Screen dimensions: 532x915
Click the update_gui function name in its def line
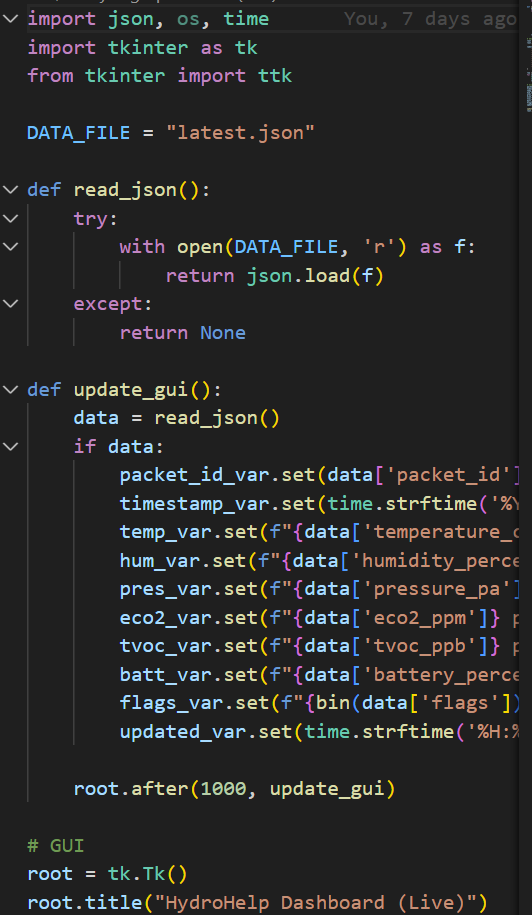click(x=131, y=390)
